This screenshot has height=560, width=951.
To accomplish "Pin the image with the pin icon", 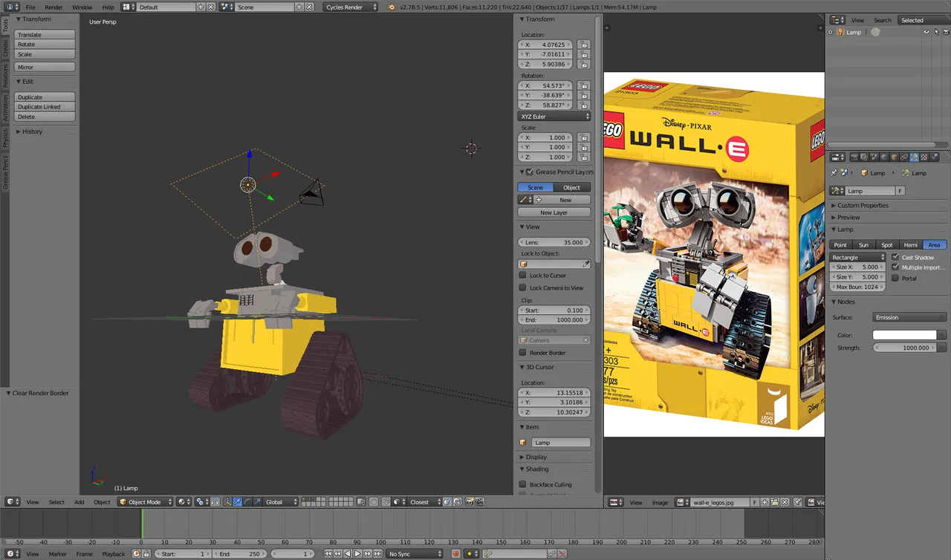I will tap(798, 502).
